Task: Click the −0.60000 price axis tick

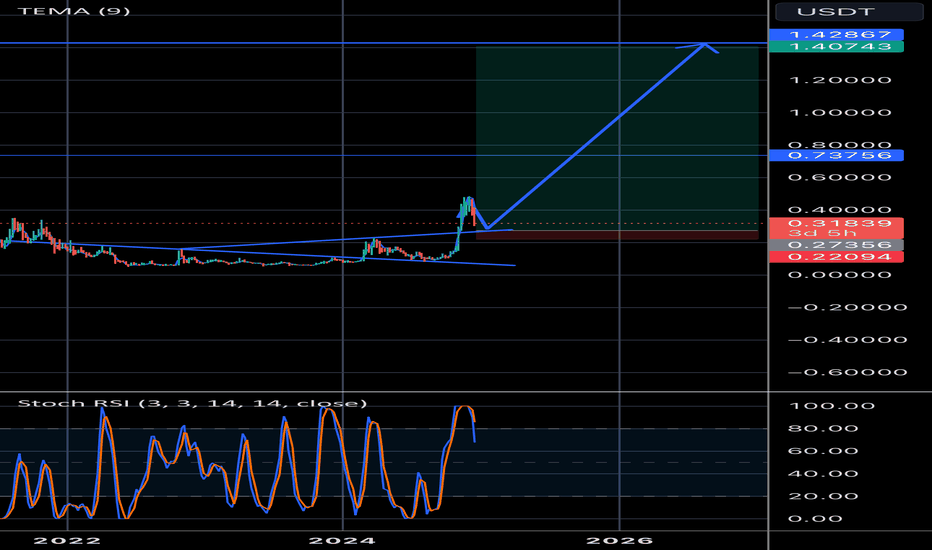Action: [x=848, y=372]
